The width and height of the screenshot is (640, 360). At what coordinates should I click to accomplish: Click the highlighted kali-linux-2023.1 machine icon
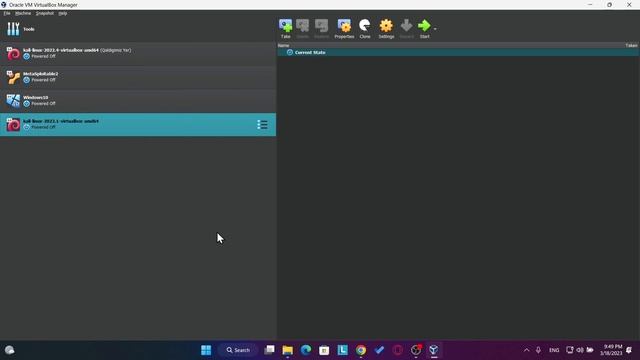[x=13, y=124]
